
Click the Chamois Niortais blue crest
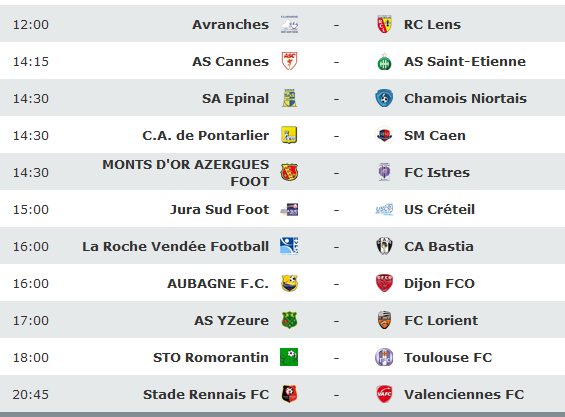click(x=384, y=98)
